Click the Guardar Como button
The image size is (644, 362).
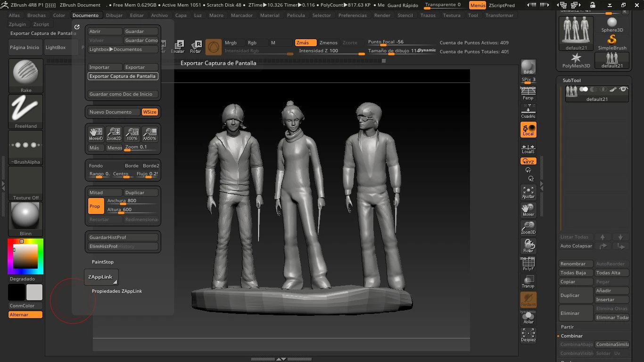[141, 40]
